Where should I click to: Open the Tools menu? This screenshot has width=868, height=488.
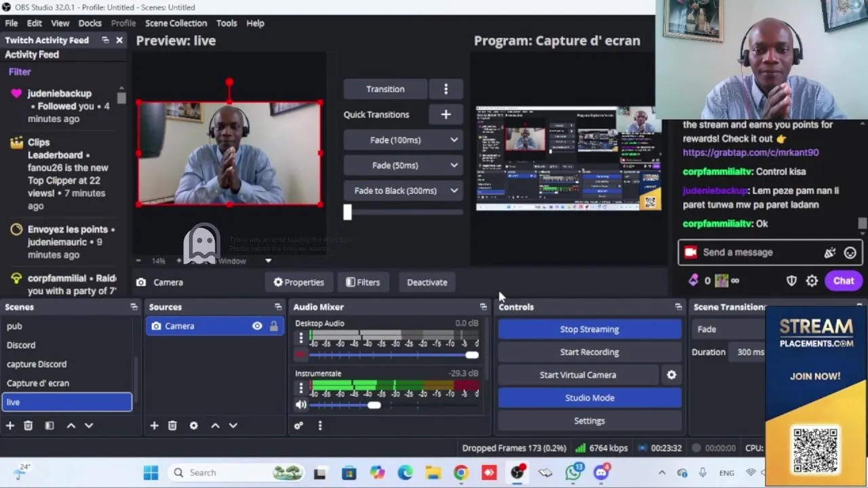226,23
